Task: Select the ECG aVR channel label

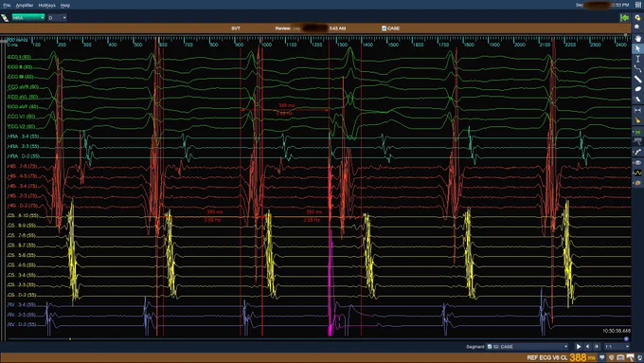Action: click(23, 87)
